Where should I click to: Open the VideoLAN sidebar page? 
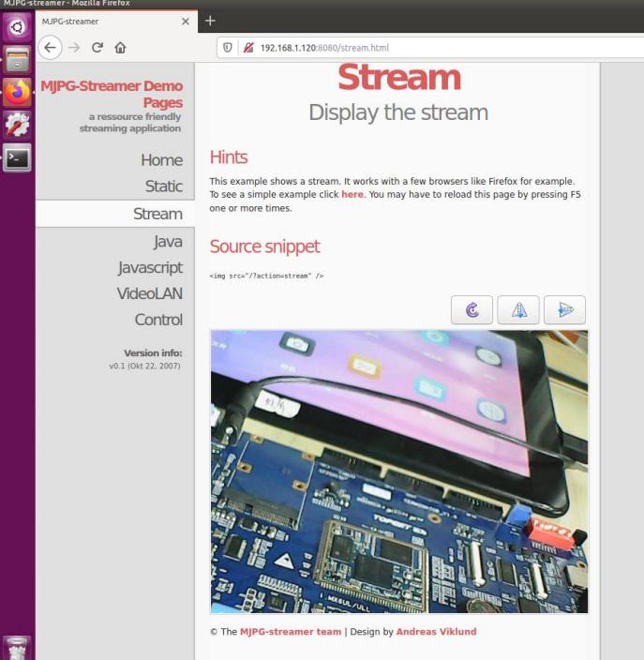click(x=149, y=293)
